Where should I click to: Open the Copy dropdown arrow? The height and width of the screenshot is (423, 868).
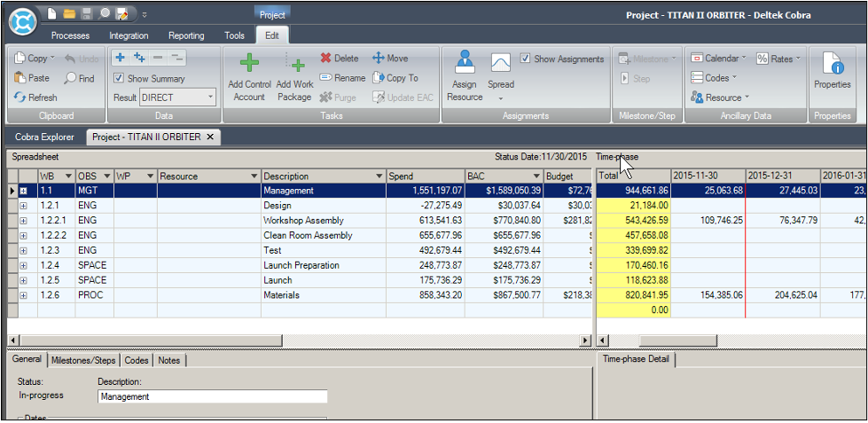click(52, 59)
